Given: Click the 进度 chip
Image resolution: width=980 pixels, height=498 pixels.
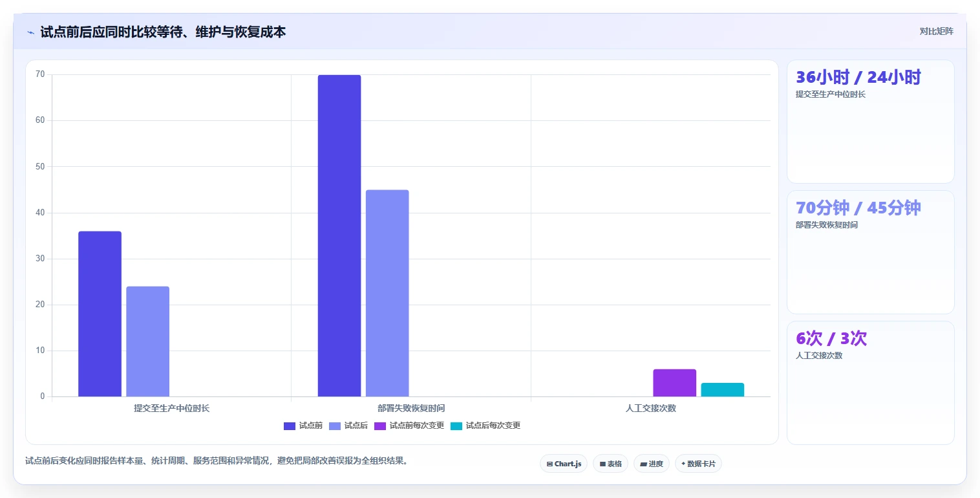Looking at the screenshot, I should 652,464.
